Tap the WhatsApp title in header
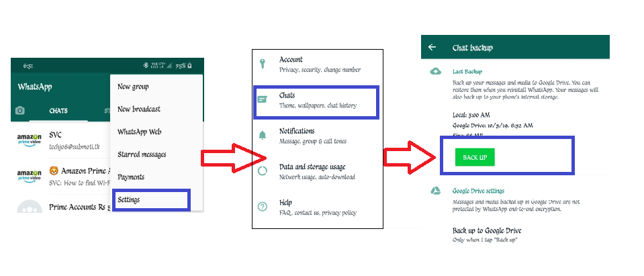The height and width of the screenshot is (276, 644). 35,87
